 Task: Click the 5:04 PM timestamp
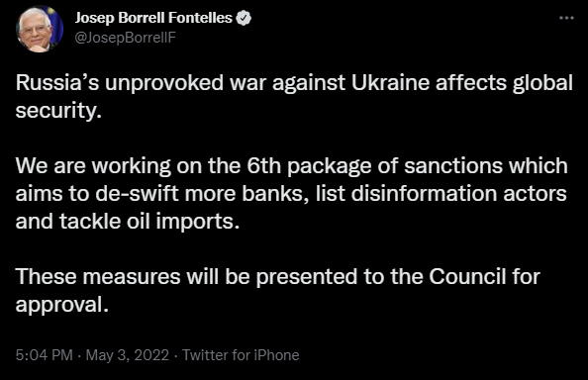click(45, 355)
